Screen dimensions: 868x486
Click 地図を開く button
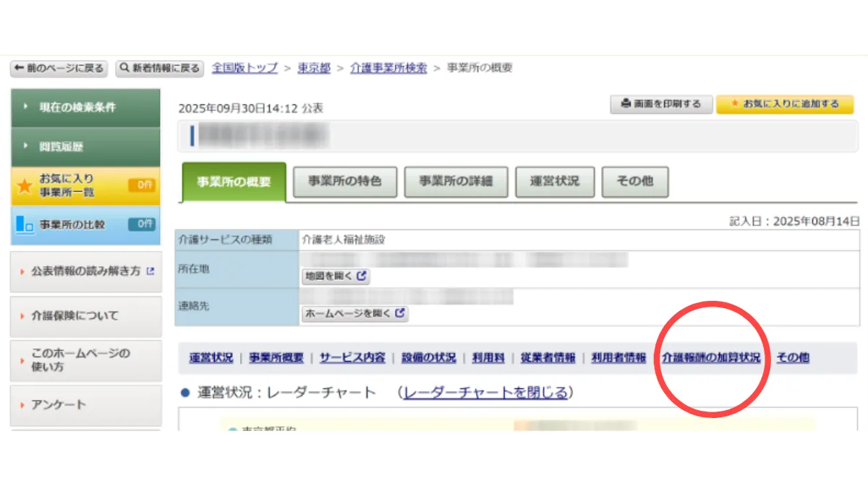[336, 276]
